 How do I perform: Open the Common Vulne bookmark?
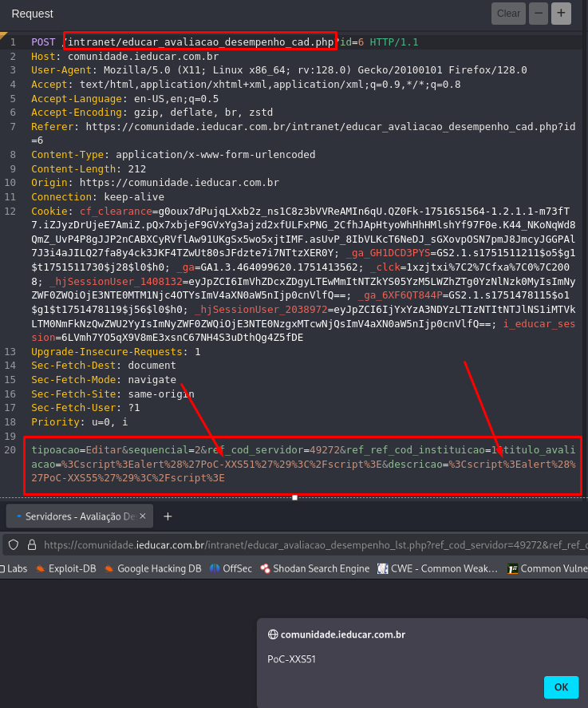coord(547,568)
